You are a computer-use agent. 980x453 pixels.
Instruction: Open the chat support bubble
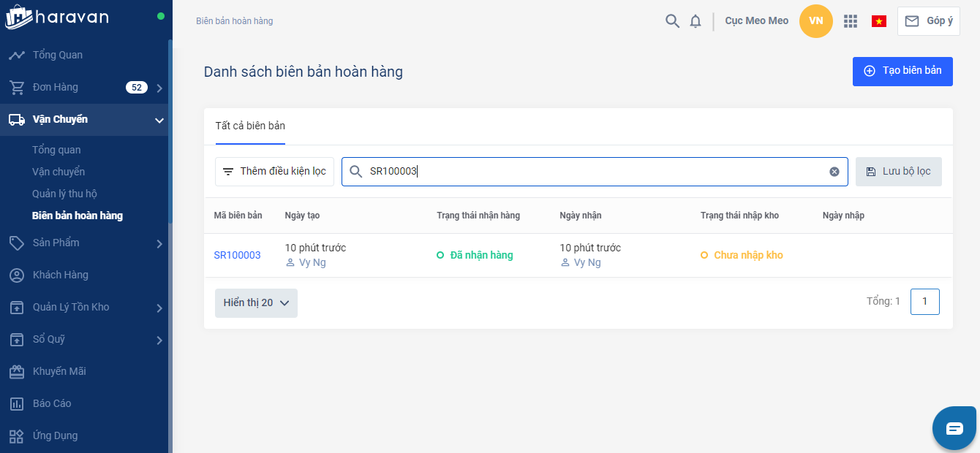pyautogui.click(x=954, y=427)
